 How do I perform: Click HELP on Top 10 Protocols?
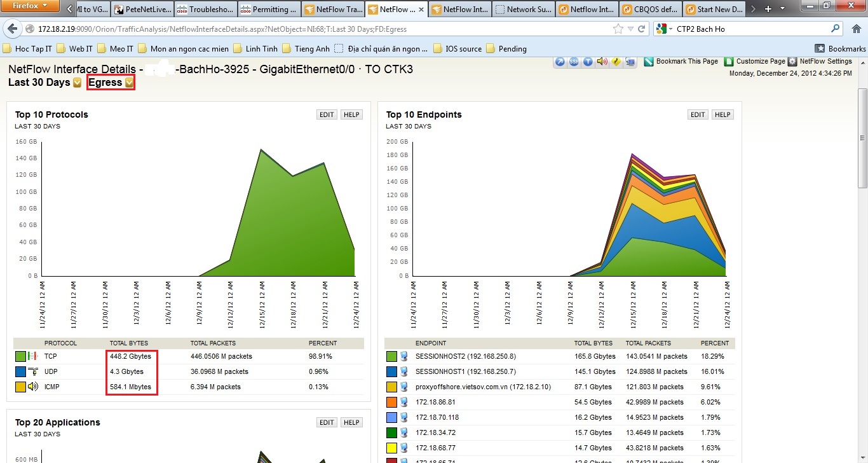[x=351, y=114]
